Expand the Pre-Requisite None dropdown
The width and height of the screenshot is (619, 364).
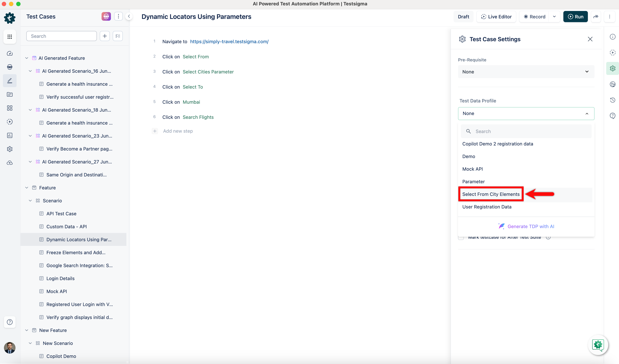coord(526,72)
